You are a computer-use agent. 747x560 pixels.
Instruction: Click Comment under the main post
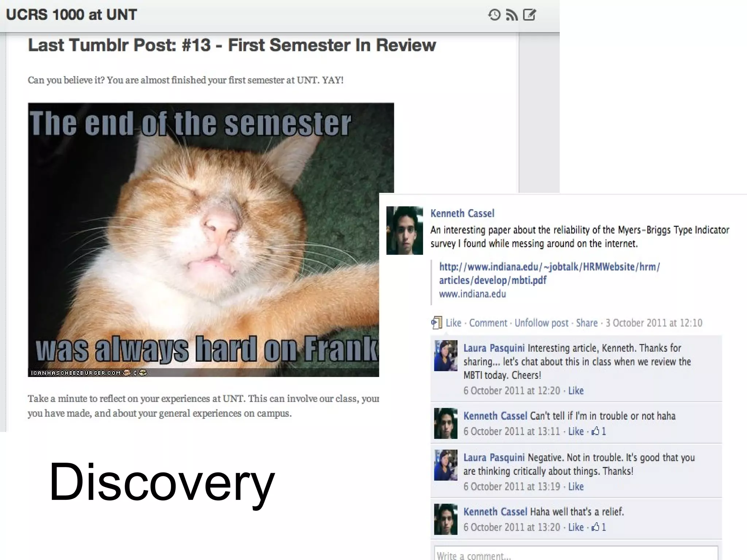pyautogui.click(x=488, y=323)
